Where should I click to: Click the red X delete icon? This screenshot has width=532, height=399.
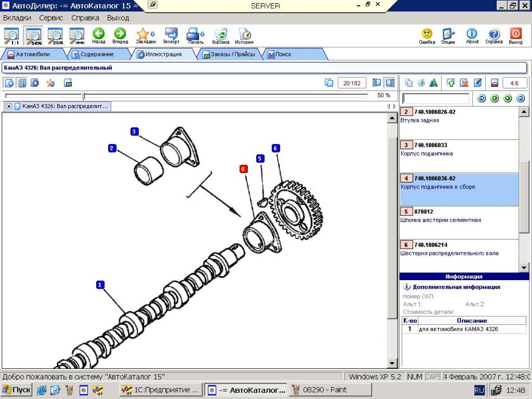click(x=464, y=83)
